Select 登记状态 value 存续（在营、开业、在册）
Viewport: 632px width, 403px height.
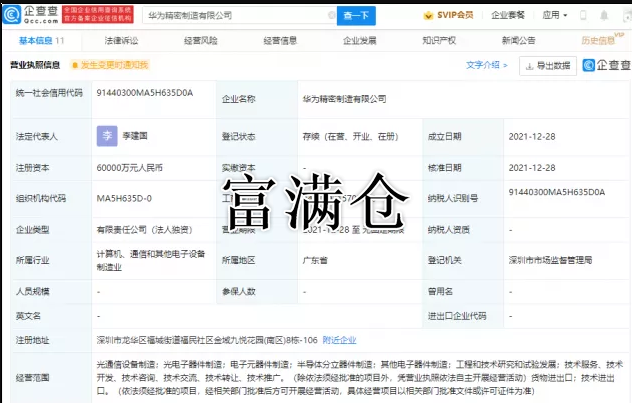(351, 137)
